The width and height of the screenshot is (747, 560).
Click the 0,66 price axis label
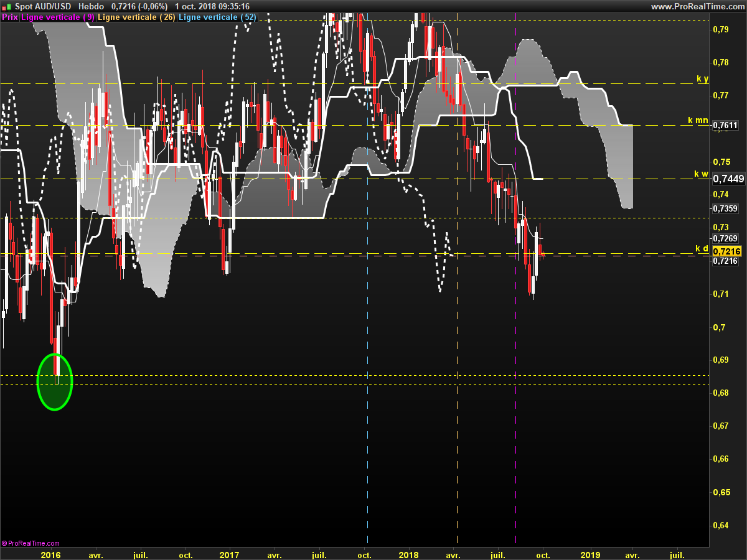[x=721, y=459]
